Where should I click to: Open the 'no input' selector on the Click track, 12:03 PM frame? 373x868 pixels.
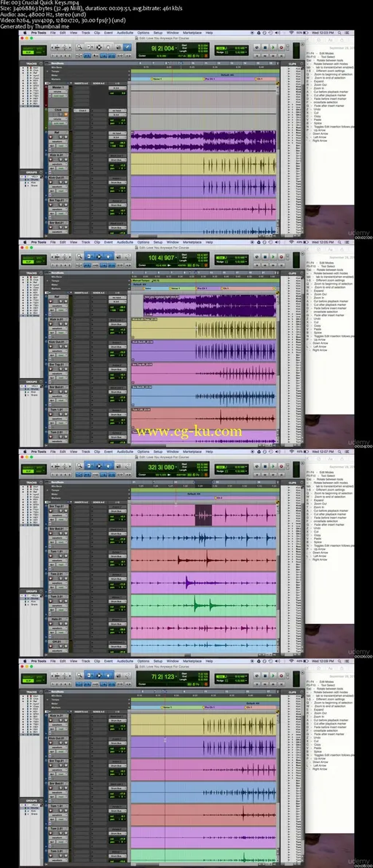(x=117, y=110)
